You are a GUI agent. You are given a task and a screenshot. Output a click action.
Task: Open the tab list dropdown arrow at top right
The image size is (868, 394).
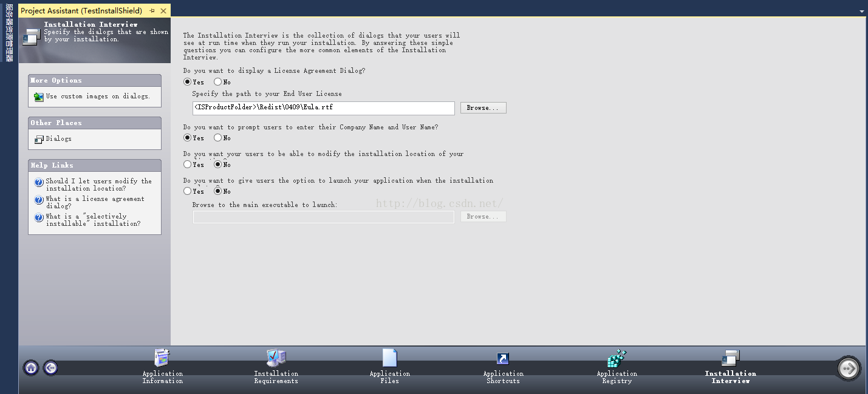pyautogui.click(x=861, y=12)
